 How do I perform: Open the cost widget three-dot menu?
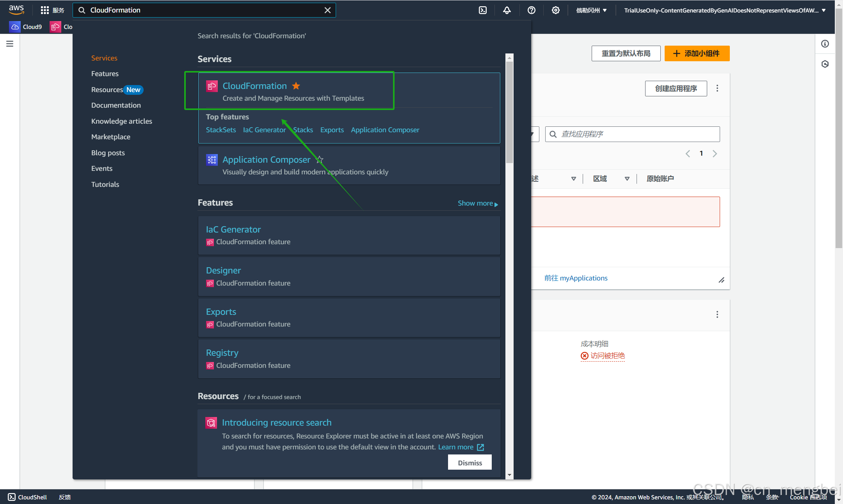tap(717, 314)
